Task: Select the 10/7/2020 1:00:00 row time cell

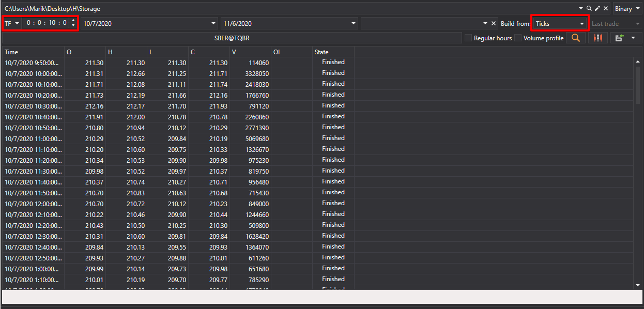Action: [33, 269]
